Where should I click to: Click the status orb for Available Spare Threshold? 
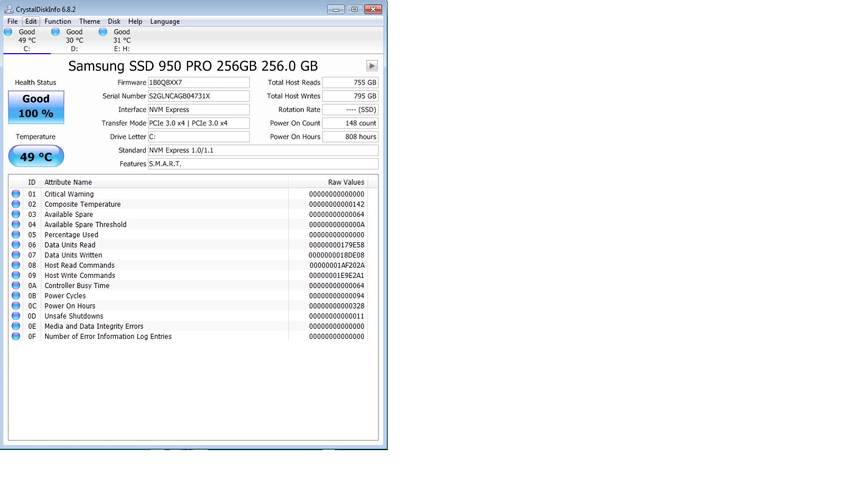pyautogui.click(x=16, y=224)
